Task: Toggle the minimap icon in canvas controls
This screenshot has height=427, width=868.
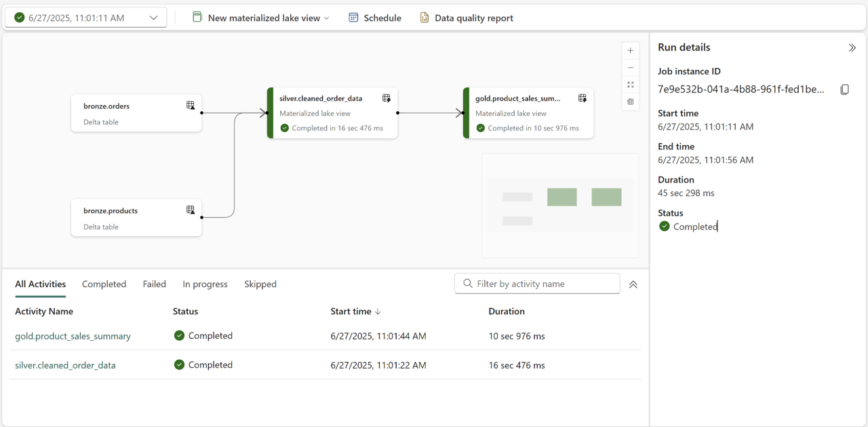Action: point(631,102)
